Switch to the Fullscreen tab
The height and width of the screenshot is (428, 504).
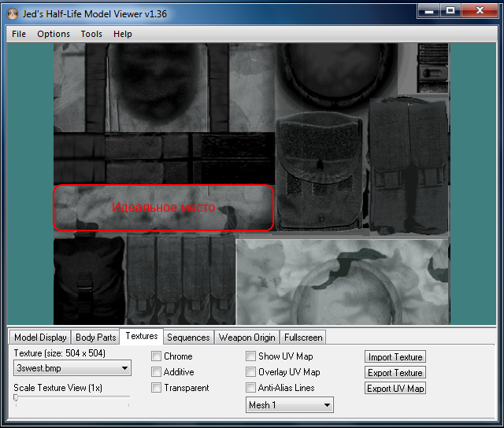303,338
